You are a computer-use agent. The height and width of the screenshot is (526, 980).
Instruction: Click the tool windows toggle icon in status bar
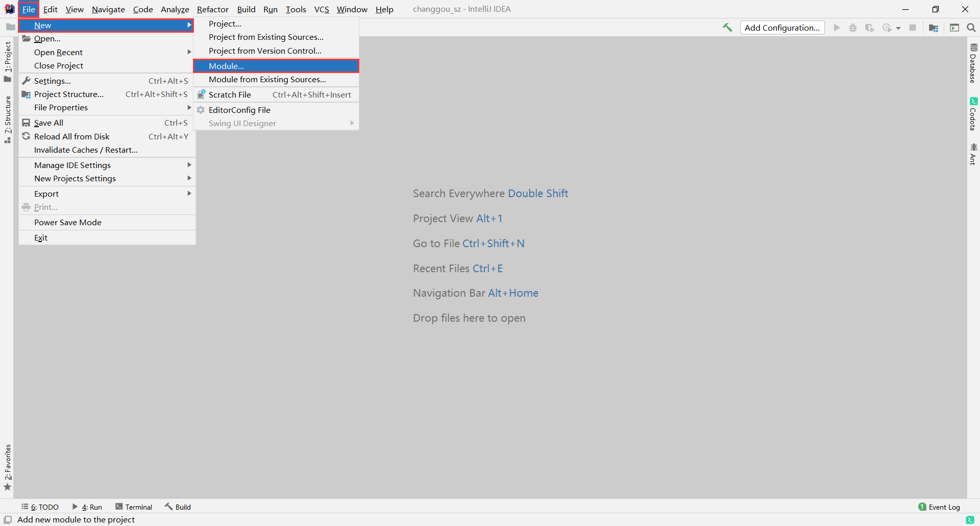pyautogui.click(x=8, y=519)
